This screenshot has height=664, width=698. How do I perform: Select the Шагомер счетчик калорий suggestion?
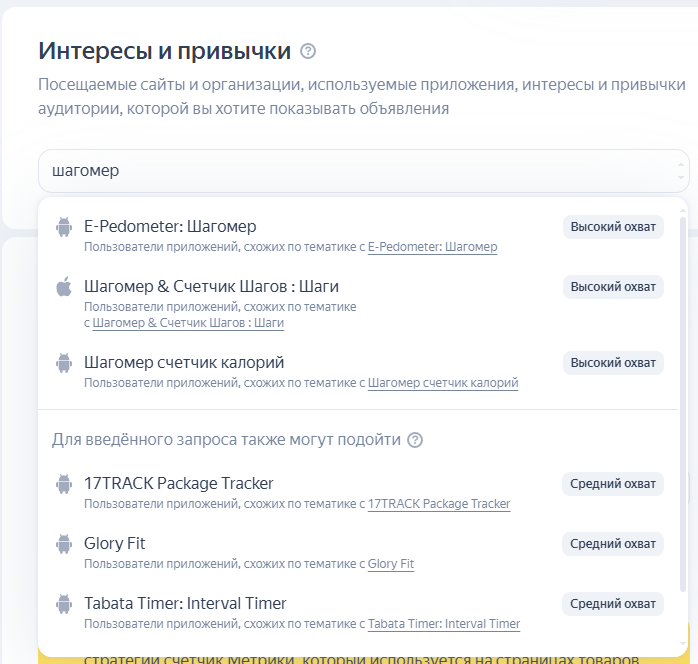coord(359,372)
